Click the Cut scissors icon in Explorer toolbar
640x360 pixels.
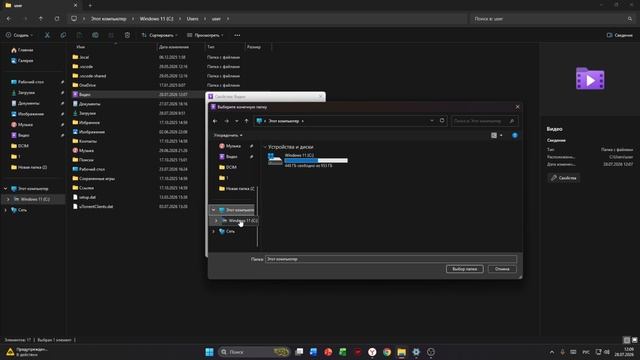pos(47,36)
